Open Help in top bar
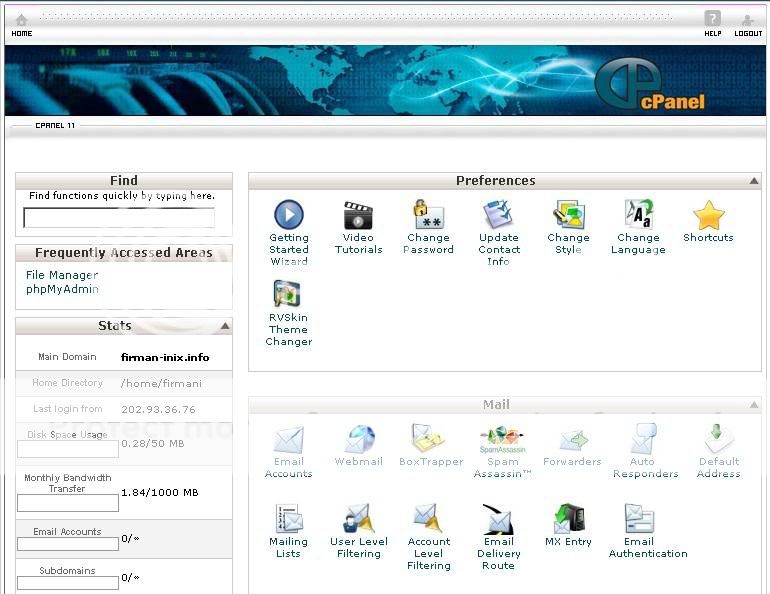Image resolution: width=770 pixels, height=594 pixels. pos(713,25)
